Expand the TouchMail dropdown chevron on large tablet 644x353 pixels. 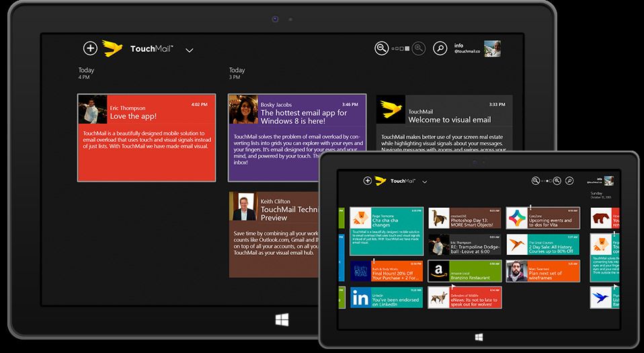(x=190, y=50)
